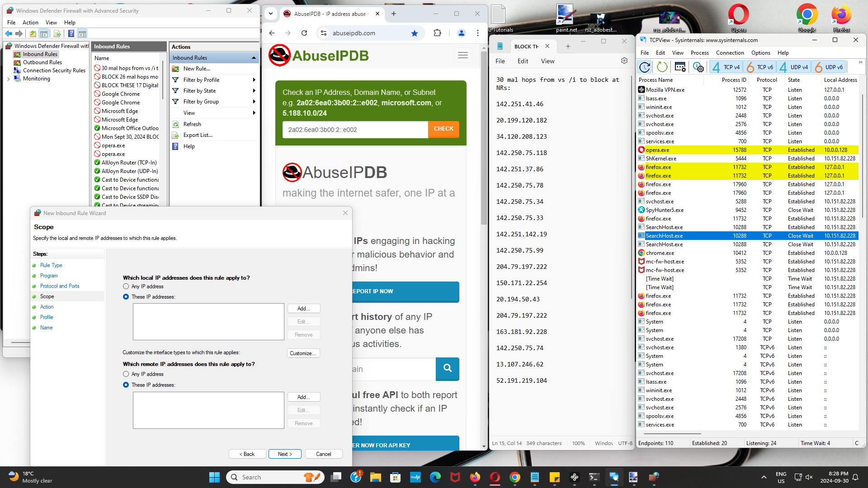Select Any IP address for remote addresses
The height and width of the screenshot is (488, 868).
tap(126, 374)
